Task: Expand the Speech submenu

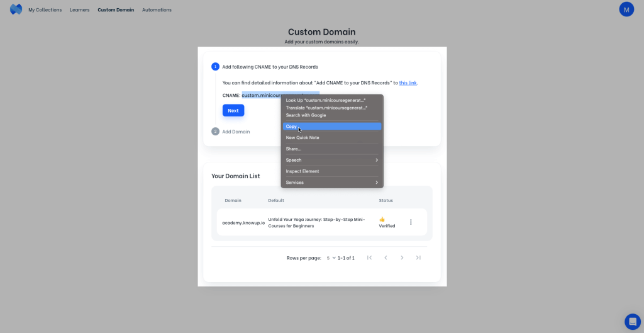Action: point(332,160)
